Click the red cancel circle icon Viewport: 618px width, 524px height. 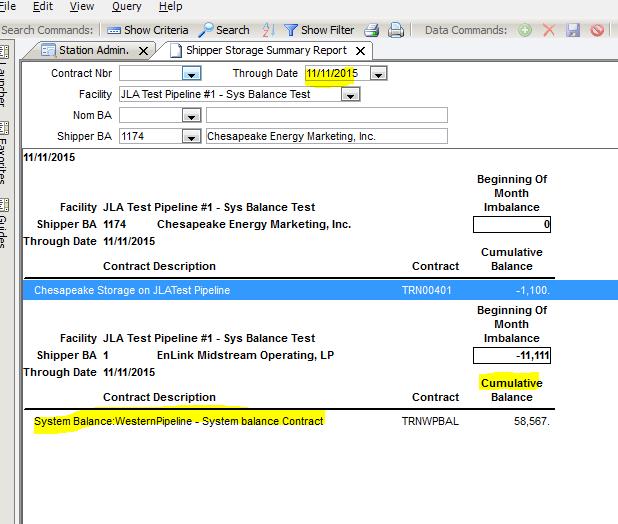(x=597, y=30)
